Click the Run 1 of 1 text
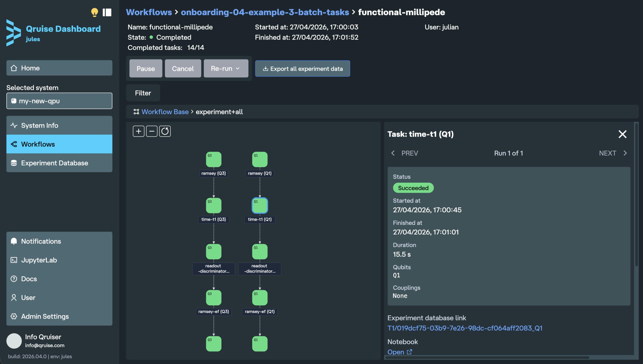 click(508, 153)
